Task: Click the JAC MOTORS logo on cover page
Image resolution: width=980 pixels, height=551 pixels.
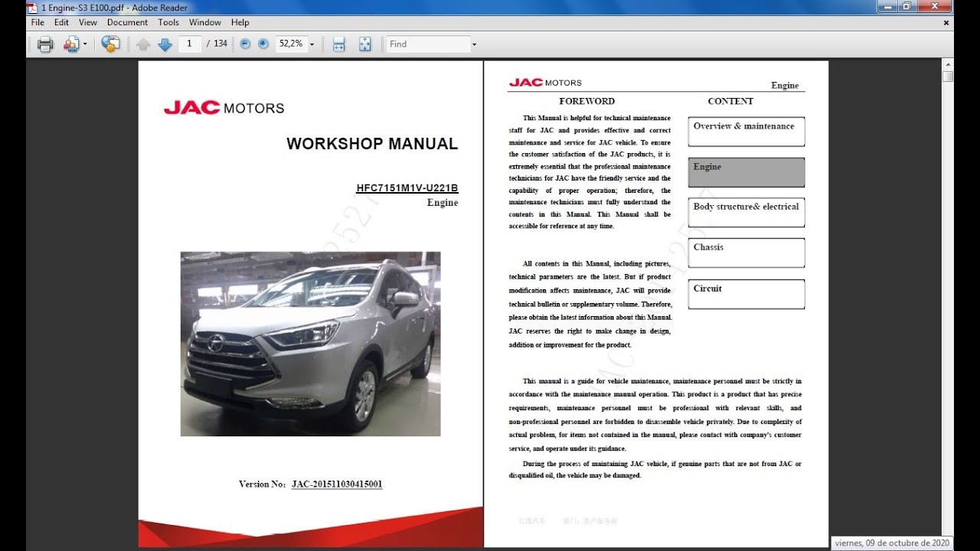Action: point(224,108)
